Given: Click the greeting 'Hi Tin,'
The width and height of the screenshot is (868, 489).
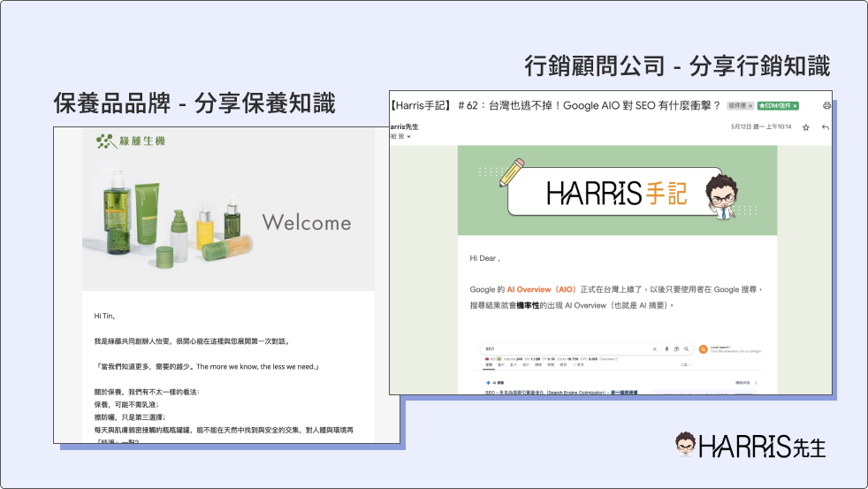Looking at the screenshot, I should point(104,316).
